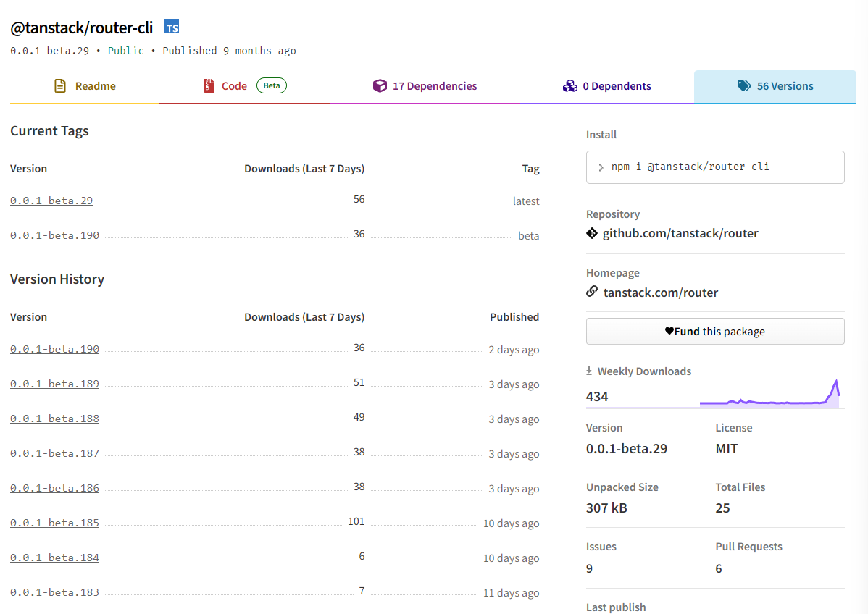Click the homepage chain link icon
The width and height of the screenshot is (868, 614).
tap(592, 293)
